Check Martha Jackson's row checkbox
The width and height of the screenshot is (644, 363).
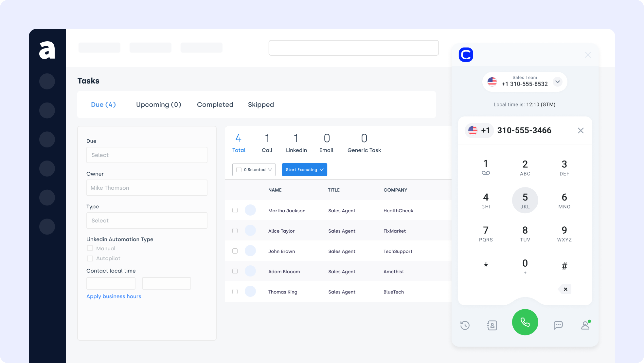point(235,210)
